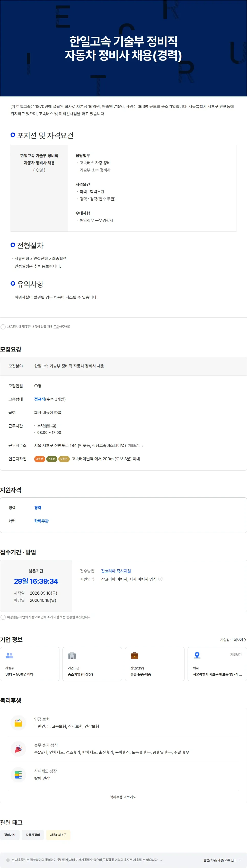
Task: Click the 주5일(월~금) work days text
Action: [47, 426]
